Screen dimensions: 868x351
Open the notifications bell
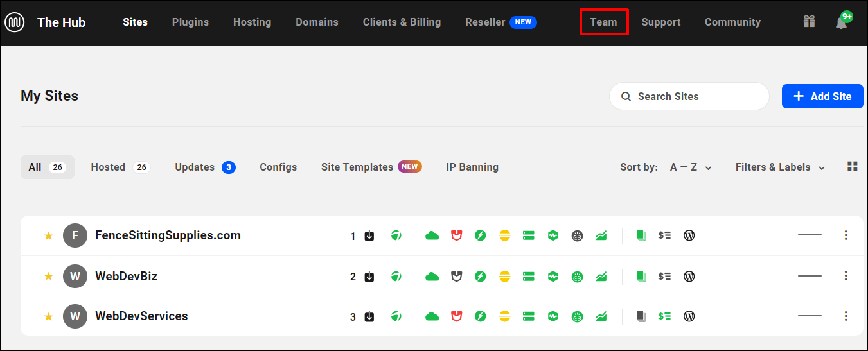click(842, 22)
